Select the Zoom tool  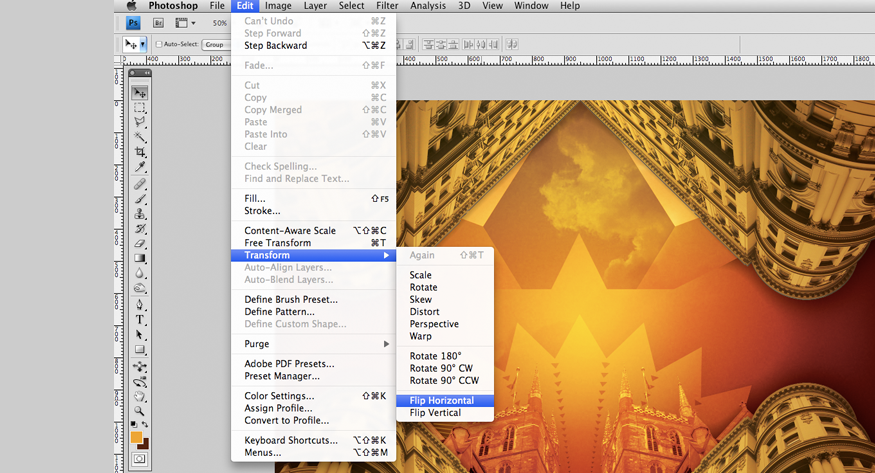coord(140,412)
